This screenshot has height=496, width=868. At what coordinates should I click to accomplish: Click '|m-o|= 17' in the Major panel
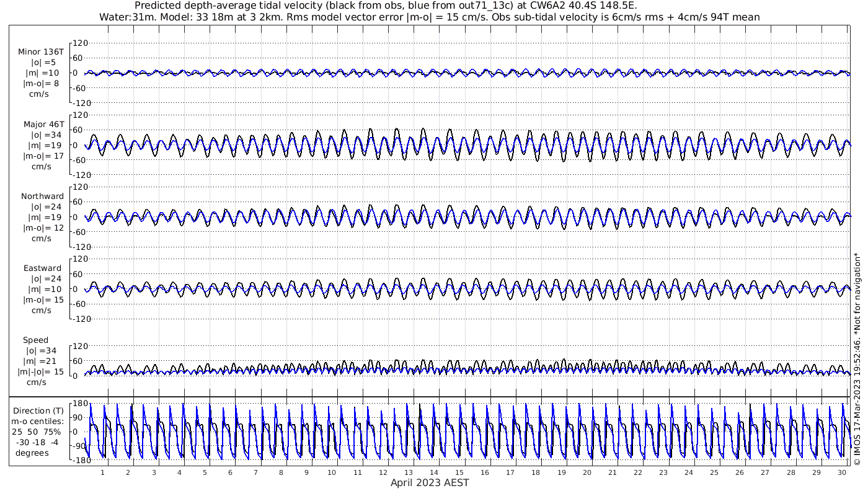[43, 156]
